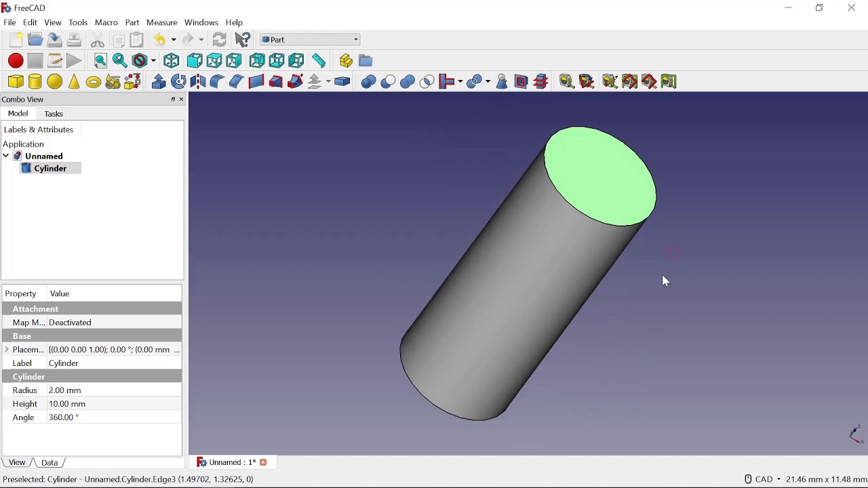Make a Boolean union of shapes

tap(408, 82)
